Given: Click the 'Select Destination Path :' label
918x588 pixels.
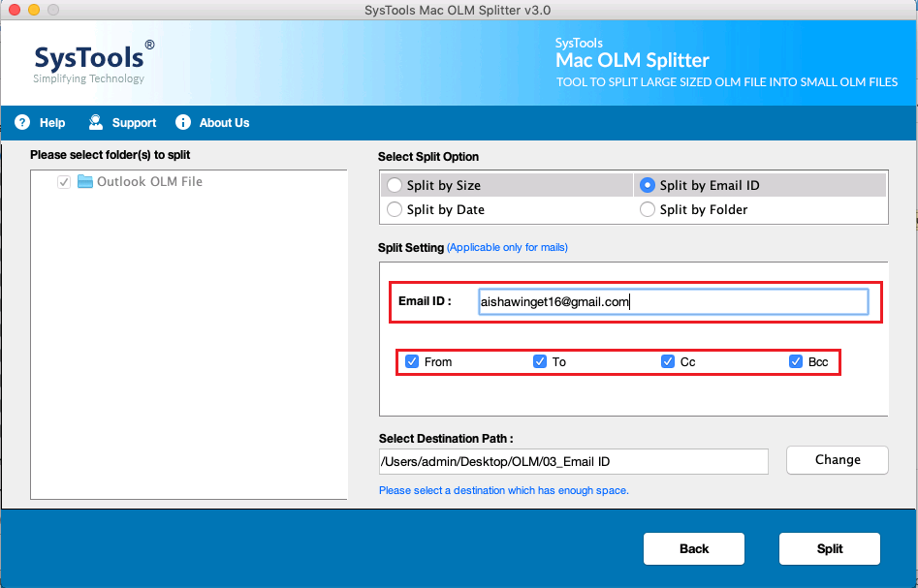Looking at the screenshot, I should point(446,439).
